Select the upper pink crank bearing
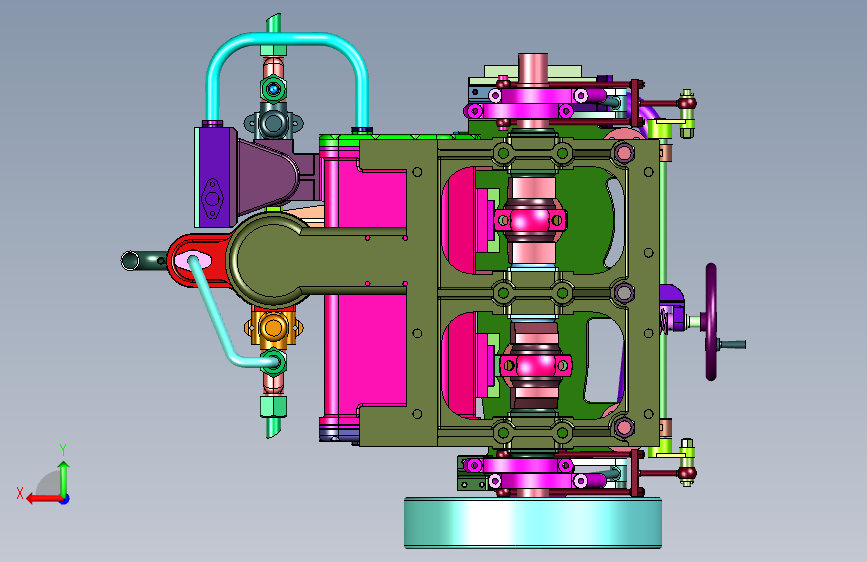This screenshot has width=867, height=562. (x=531, y=221)
